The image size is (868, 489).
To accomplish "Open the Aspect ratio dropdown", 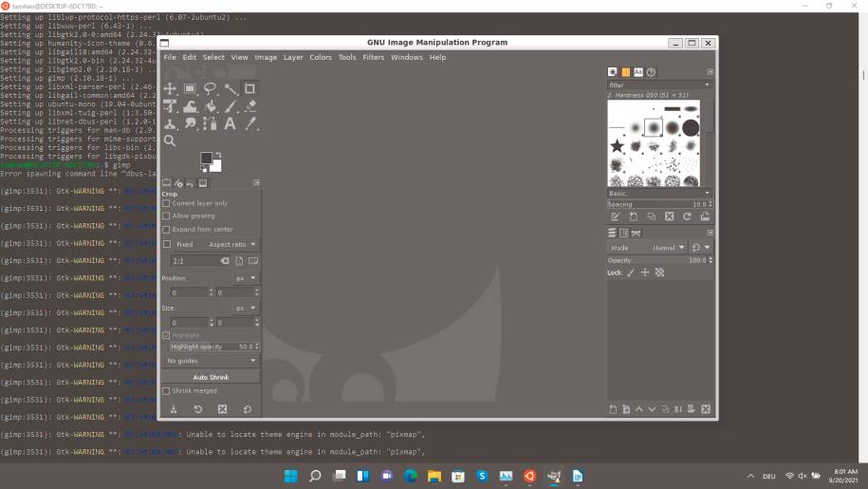I will click(232, 244).
